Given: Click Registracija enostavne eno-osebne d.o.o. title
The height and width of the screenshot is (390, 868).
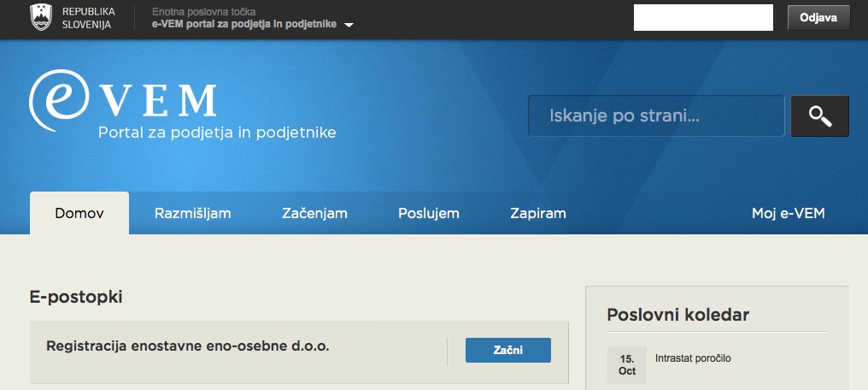Looking at the screenshot, I should pos(187,346).
